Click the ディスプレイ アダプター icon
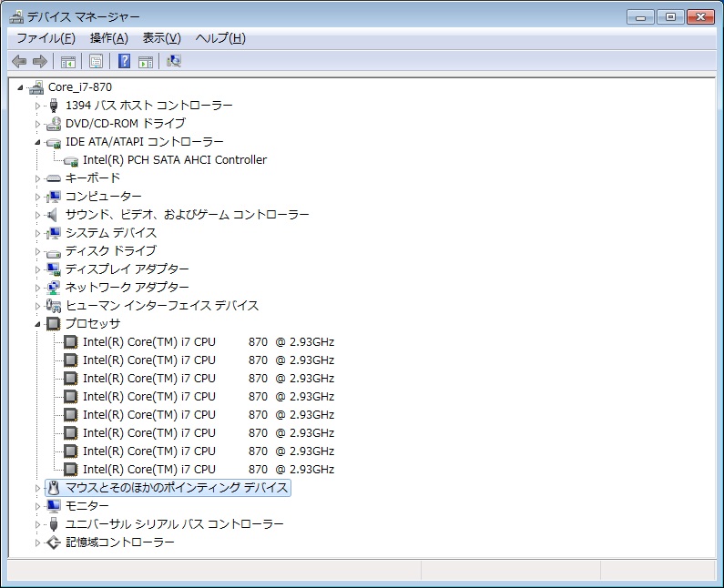 coord(54,269)
